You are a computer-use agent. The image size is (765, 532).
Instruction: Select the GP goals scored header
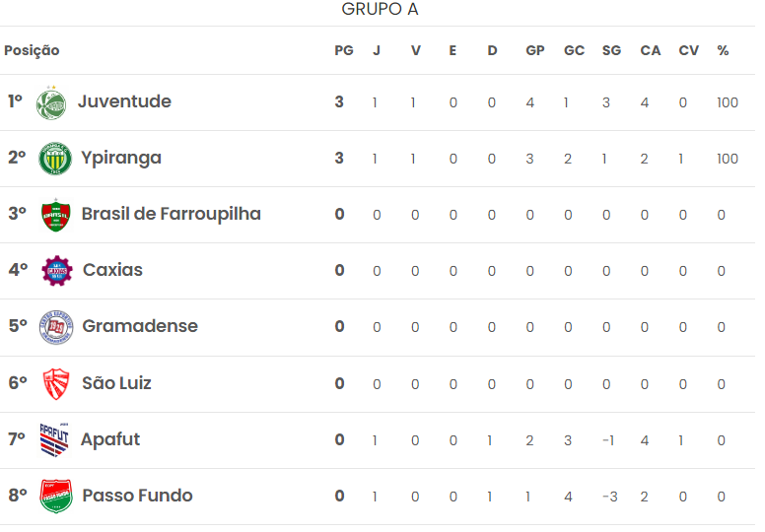[535, 50]
